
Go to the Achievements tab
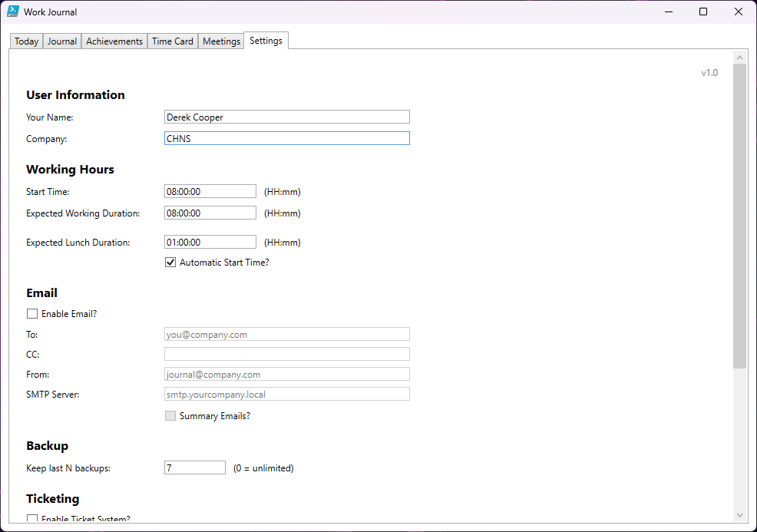[114, 41]
